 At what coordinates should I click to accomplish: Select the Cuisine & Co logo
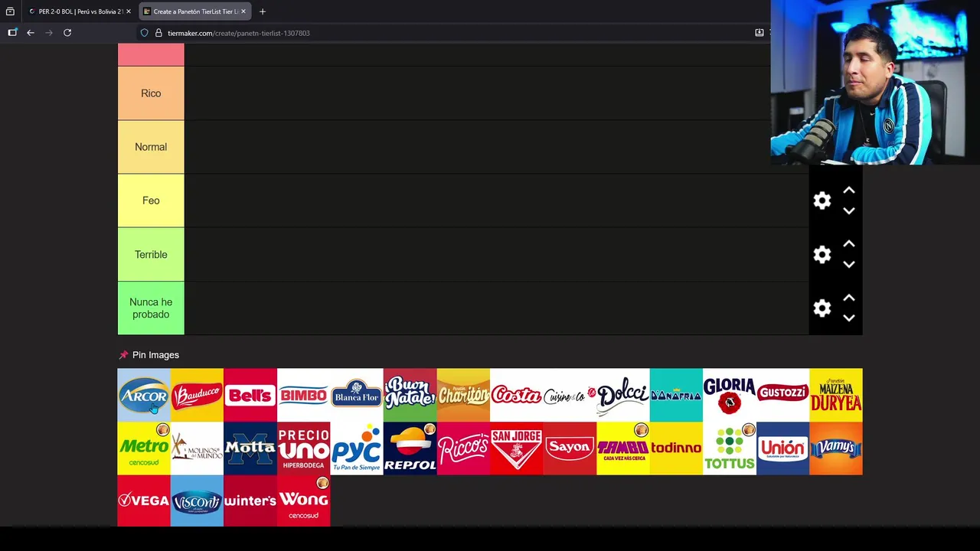click(570, 395)
